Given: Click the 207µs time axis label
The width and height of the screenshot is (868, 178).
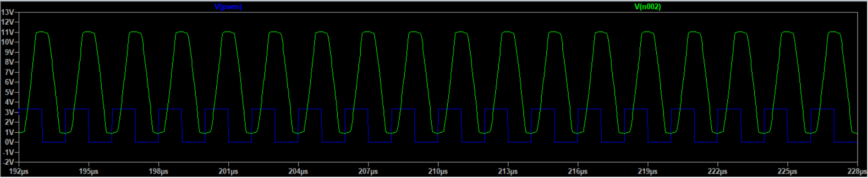Looking at the screenshot, I should pyautogui.click(x=368, y=172).
